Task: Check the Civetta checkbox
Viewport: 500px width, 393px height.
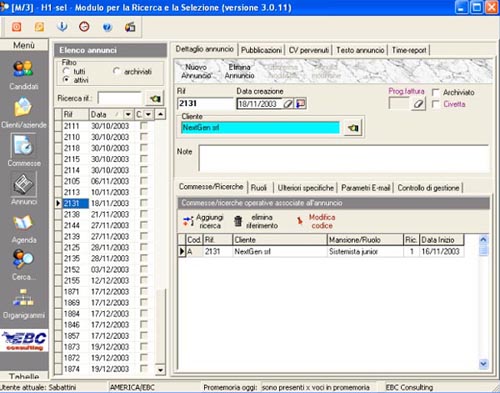Action: point(436,104)
